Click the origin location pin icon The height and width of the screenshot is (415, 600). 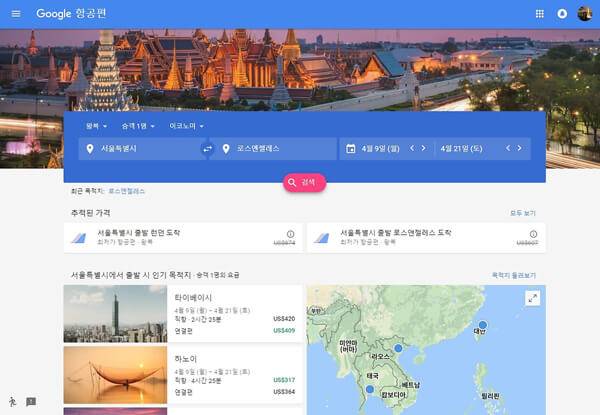pos(90,148)
